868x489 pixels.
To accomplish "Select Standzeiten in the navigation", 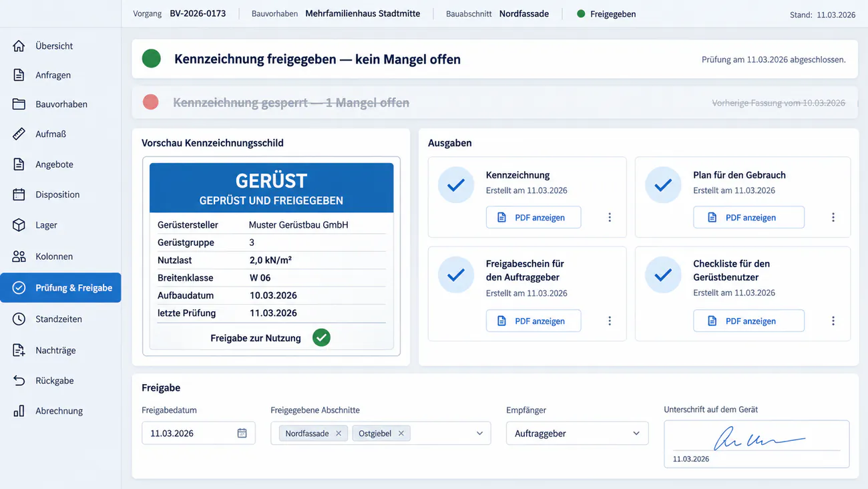I will coord(60,319).
